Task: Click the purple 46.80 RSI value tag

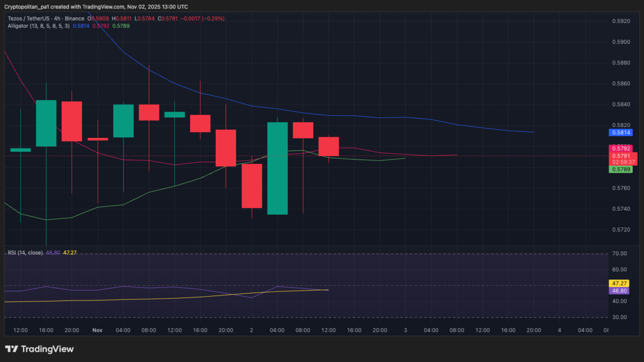Action: tap(619, 291)
